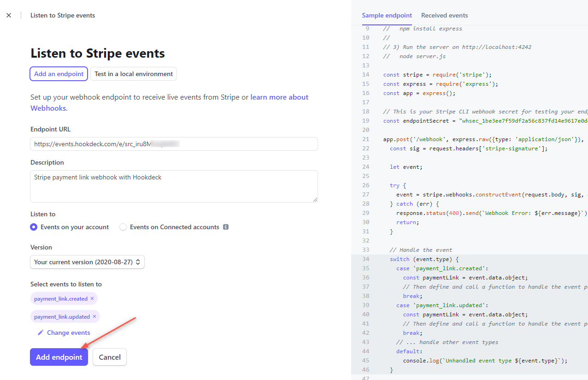
Task: Switch to the Received events tab
Action: tap(444, 15)
